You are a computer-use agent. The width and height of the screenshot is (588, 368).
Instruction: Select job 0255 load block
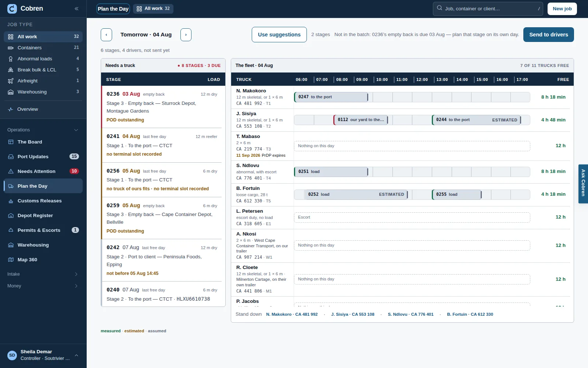[457, 194]
